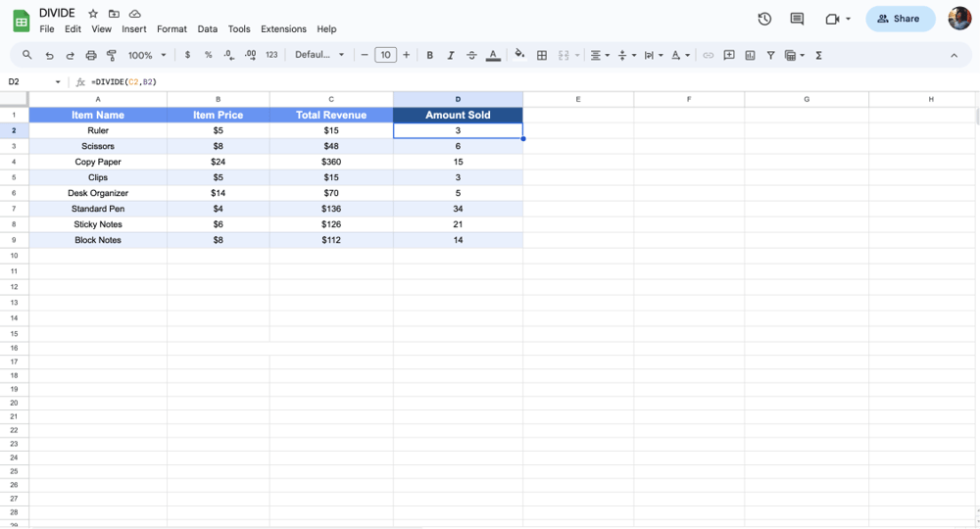
Task: Increase font size with plus button
Action: tap(407, 56)
